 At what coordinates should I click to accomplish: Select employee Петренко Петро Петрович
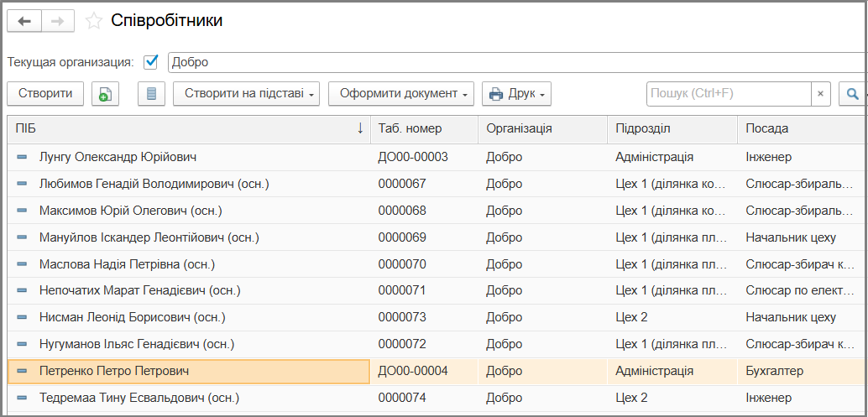(114, 371)
